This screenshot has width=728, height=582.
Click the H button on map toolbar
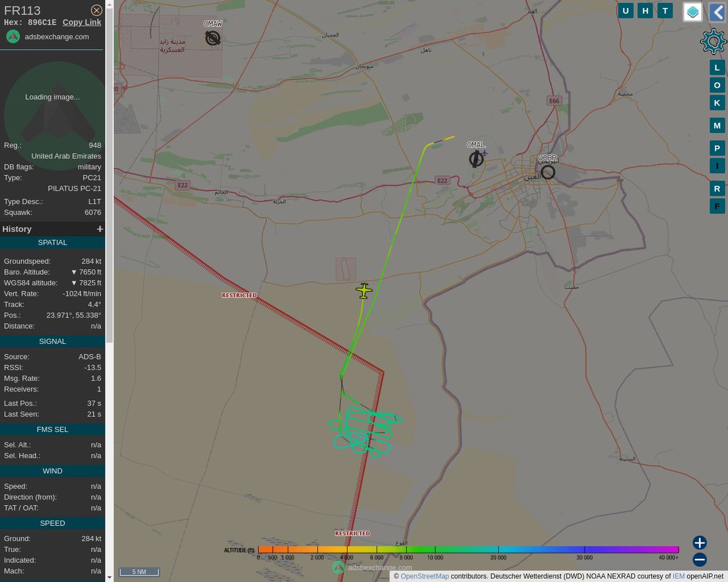pos(645,10)
